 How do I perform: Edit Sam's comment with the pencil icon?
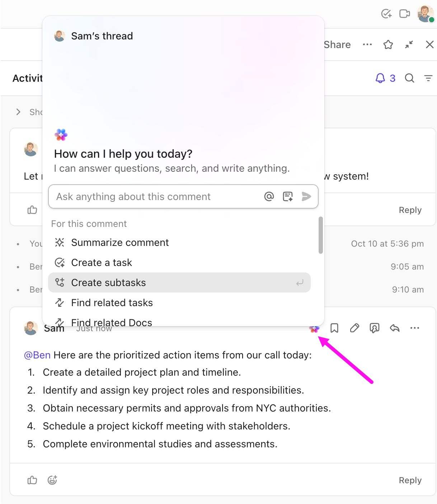[x=354, y=328]
